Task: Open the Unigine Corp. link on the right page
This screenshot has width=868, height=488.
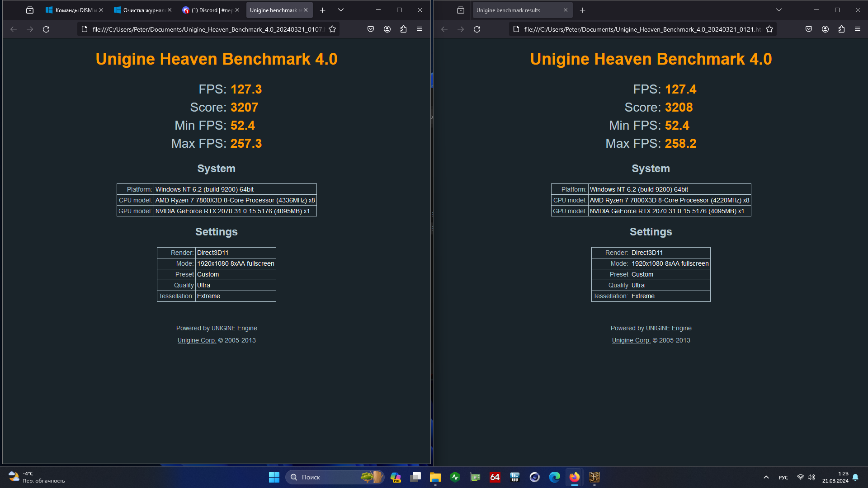Action: (x=631, y=340)
